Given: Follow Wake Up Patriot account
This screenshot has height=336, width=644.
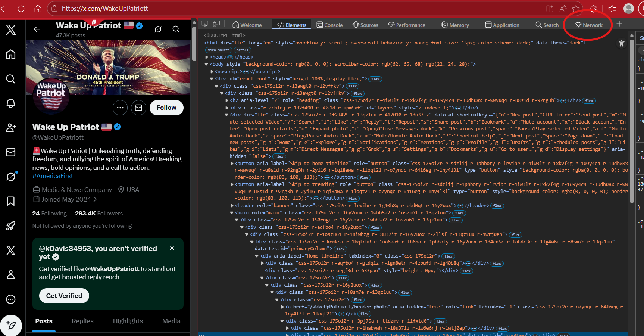Looking at the screenshot, I should click(x=166, y=108).
